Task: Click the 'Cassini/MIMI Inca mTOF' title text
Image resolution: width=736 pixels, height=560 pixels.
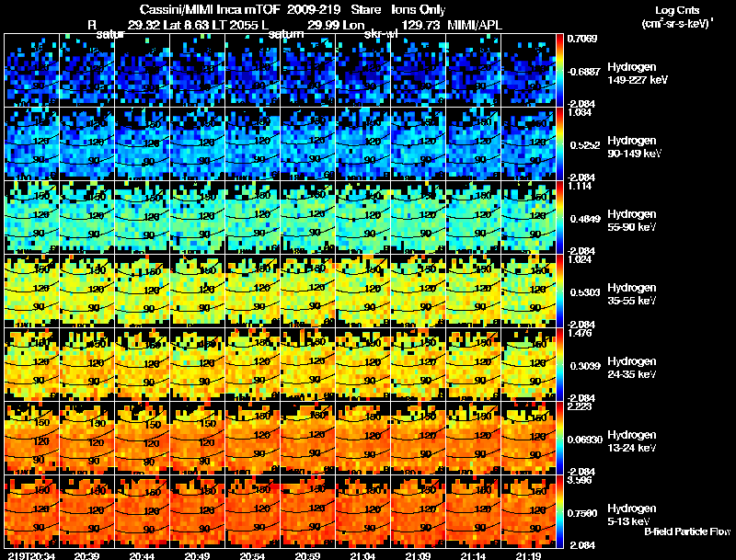Action: coord(210,10)
